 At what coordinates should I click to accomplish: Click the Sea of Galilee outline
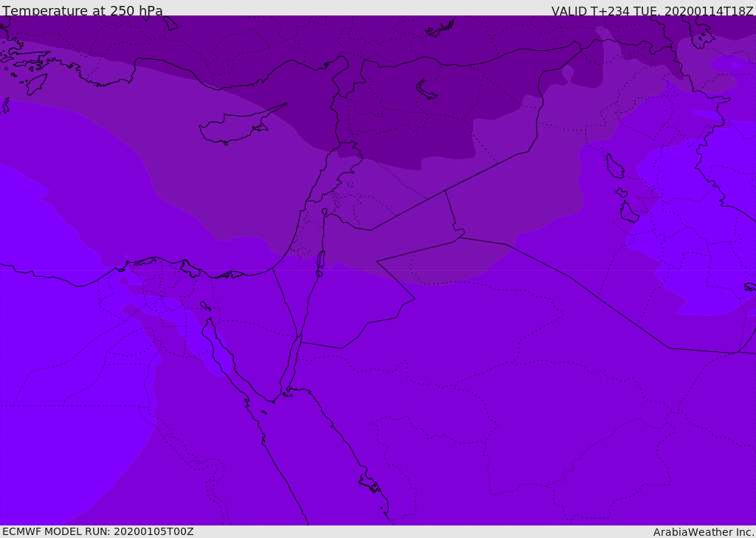coord(325,212)
